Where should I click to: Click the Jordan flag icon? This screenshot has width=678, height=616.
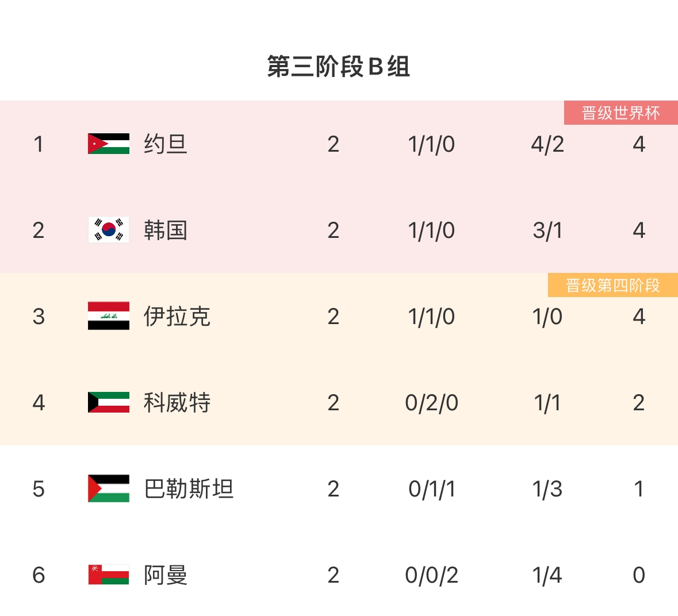click(109, 144)
